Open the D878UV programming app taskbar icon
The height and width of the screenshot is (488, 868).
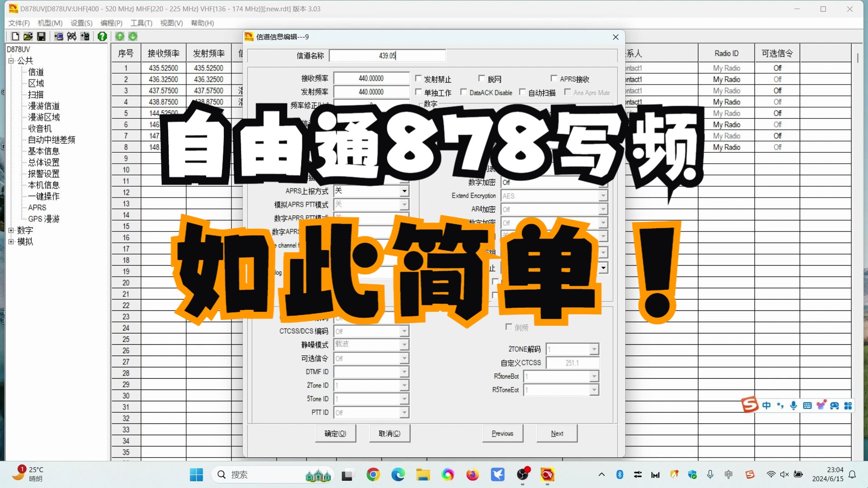(x=547, y=475)
